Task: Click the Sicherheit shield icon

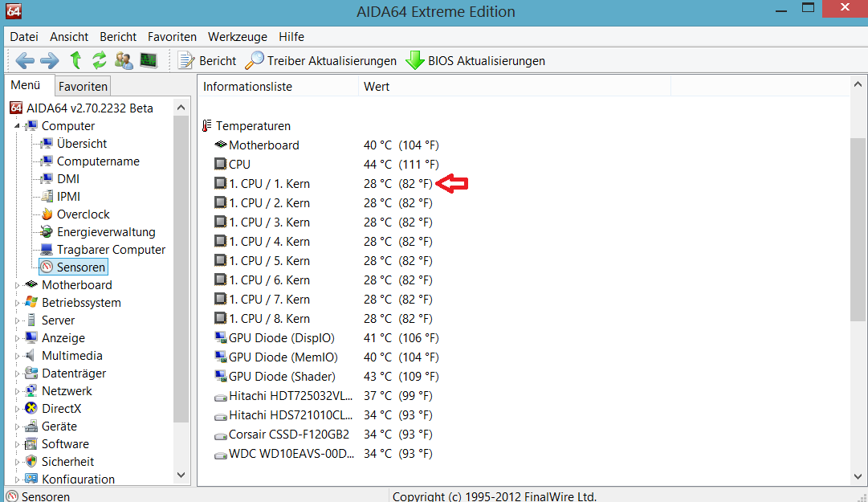Action: (x=31, y=462)
